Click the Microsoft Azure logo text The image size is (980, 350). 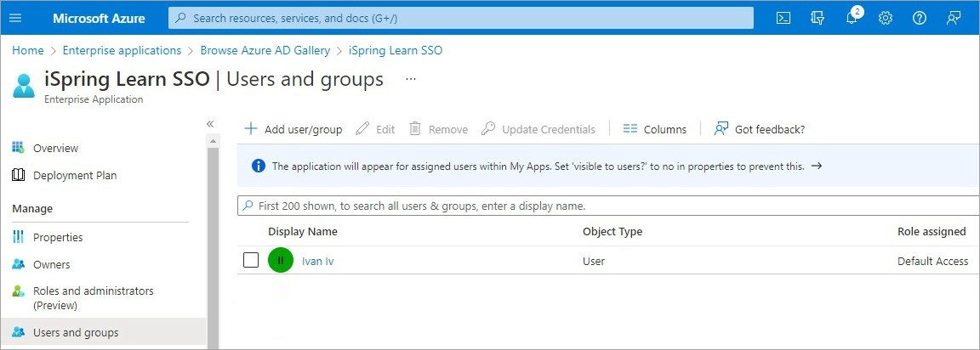99,18
